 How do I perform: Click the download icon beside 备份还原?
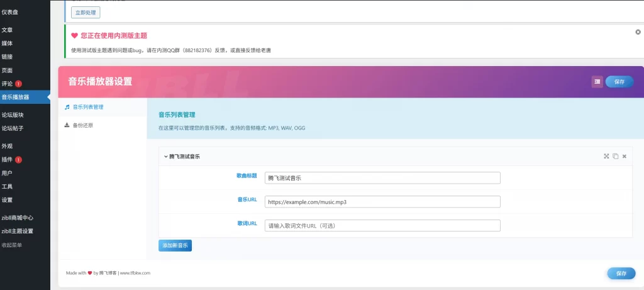[x=67, y=125]
